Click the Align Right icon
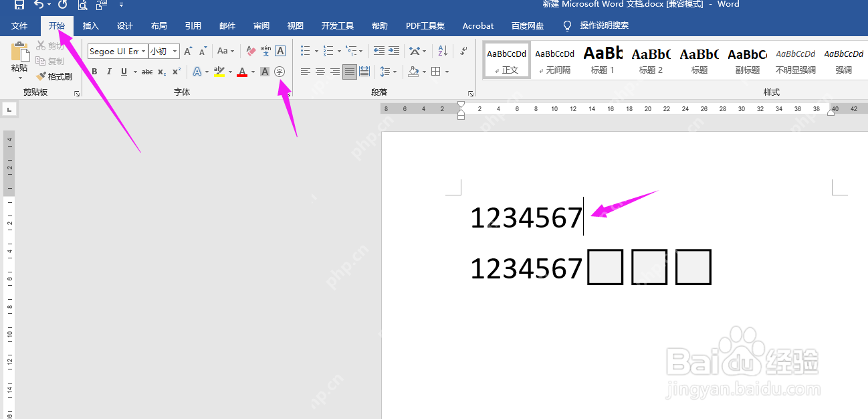The height and width of the screenshot is (419, 868). pyautogui.click(x=335, y=72)
